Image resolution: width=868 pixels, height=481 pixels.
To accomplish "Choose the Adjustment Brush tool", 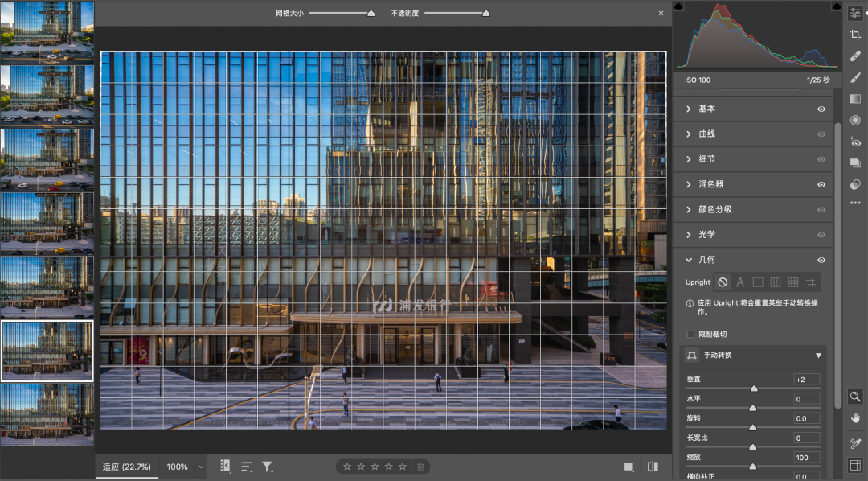I will [855, 77].
